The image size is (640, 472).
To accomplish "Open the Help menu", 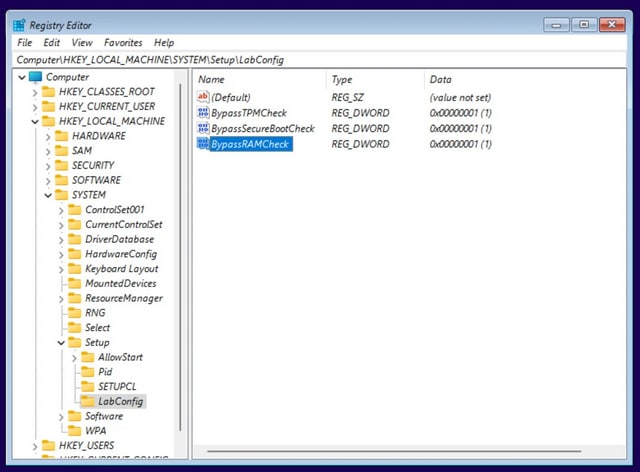I will pos(164,42).
